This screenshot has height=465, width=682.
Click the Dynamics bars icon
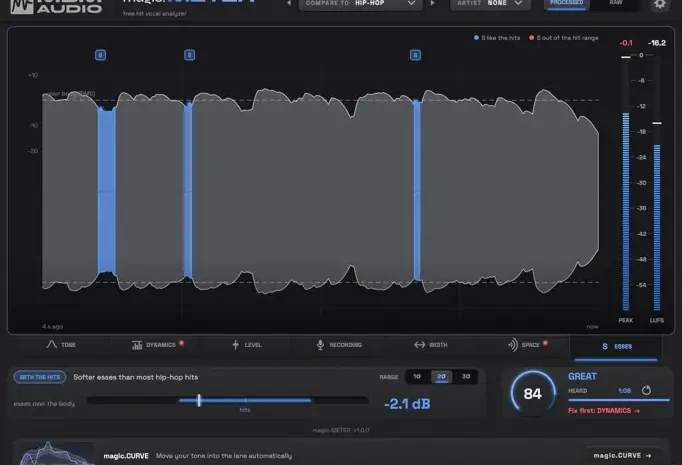tap(137, 345)
